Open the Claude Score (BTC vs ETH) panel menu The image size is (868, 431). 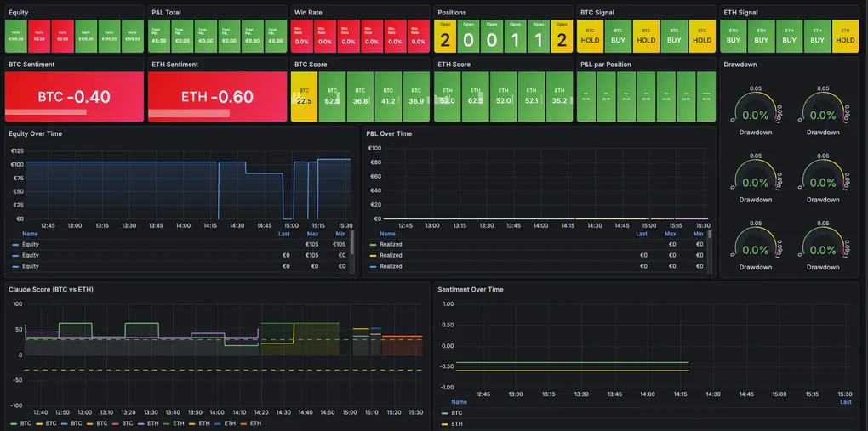tap(50, 289)
